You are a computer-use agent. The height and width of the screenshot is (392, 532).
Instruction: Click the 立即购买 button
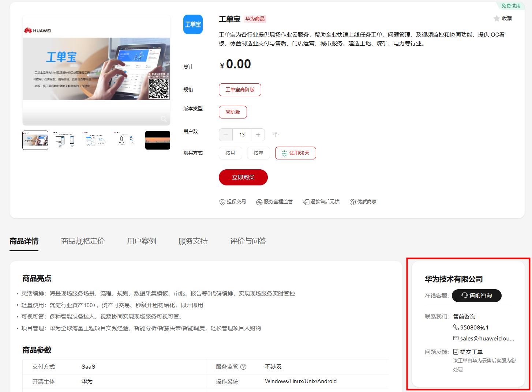click(243, 177)
